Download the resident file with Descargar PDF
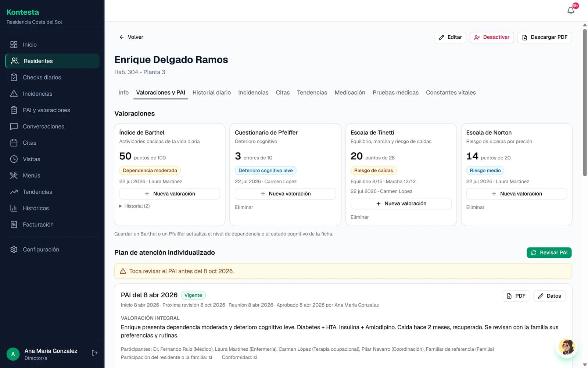The height and width of the screenshot is (368, 588). (545, 37)
